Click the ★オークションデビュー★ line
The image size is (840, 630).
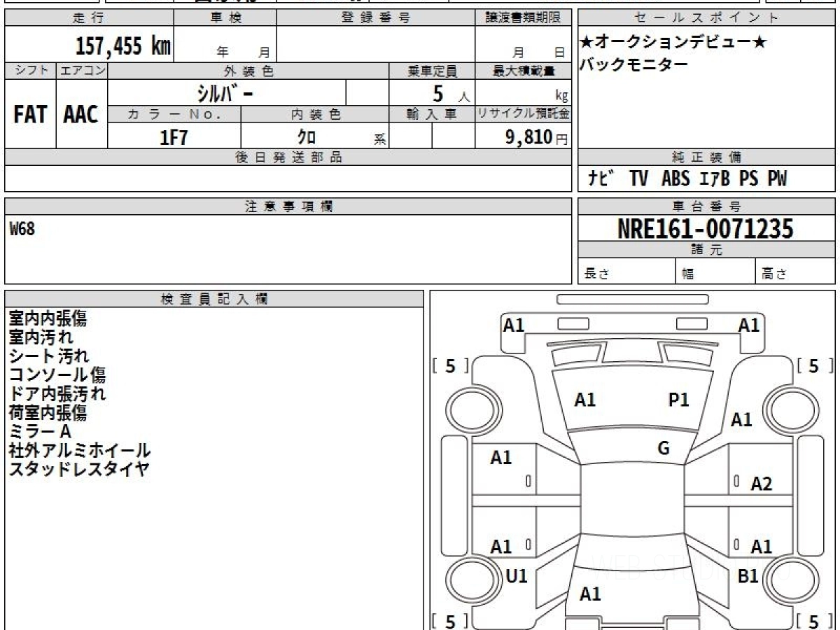[672, 42]
